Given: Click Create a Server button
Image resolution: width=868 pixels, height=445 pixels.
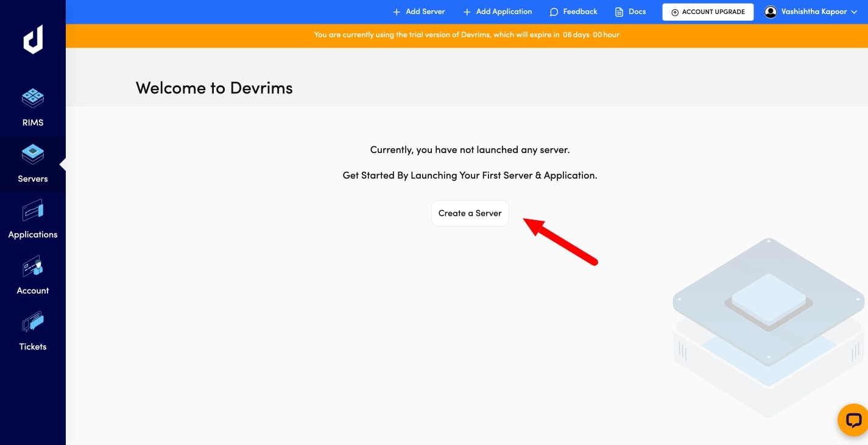Looking at the screenshot, I should (x=470, y=213).
